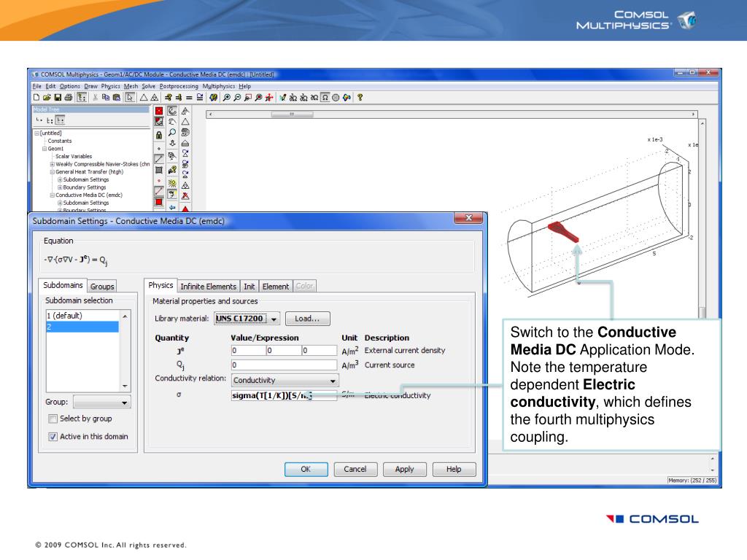Collapse the General Heat Transfer (htgh) node
The width and height of the screenshot is (747, 560).
click(x=52, y=172)
